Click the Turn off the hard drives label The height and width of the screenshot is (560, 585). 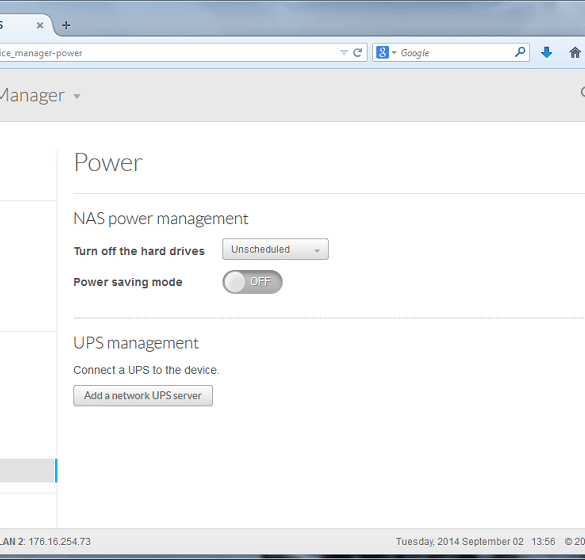pos(139,251)
